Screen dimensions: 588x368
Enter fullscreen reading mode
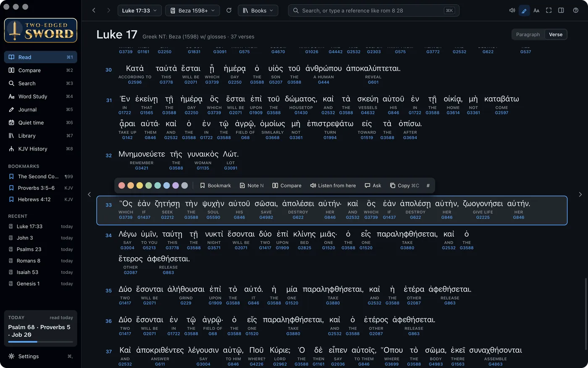[x=549, y=11]
